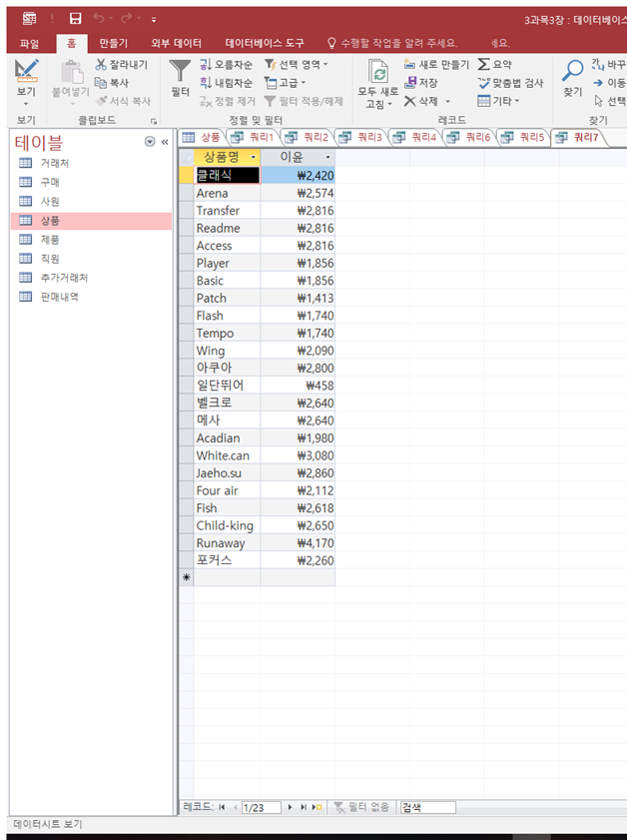Screen dimensions: 627x840
Task: Click the Save icon in quick access toolbar
Action: (76, 19)
